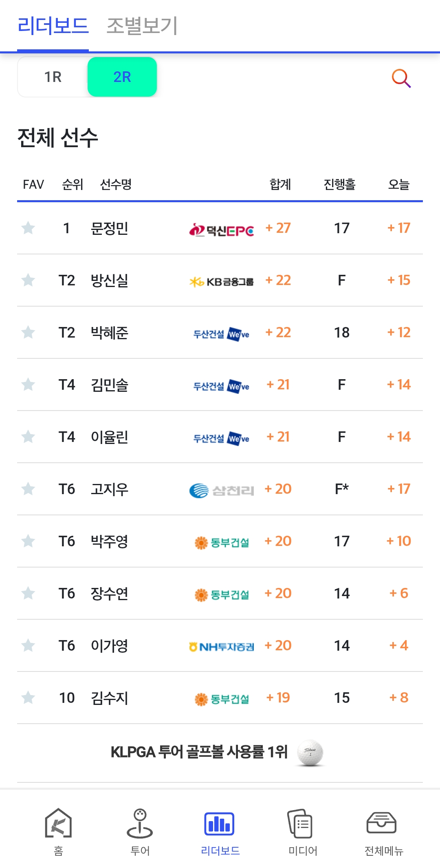Toggle the favorite star for 이가영
The width and height of the screenshot is (440, 868).
(x=28, y=645)
